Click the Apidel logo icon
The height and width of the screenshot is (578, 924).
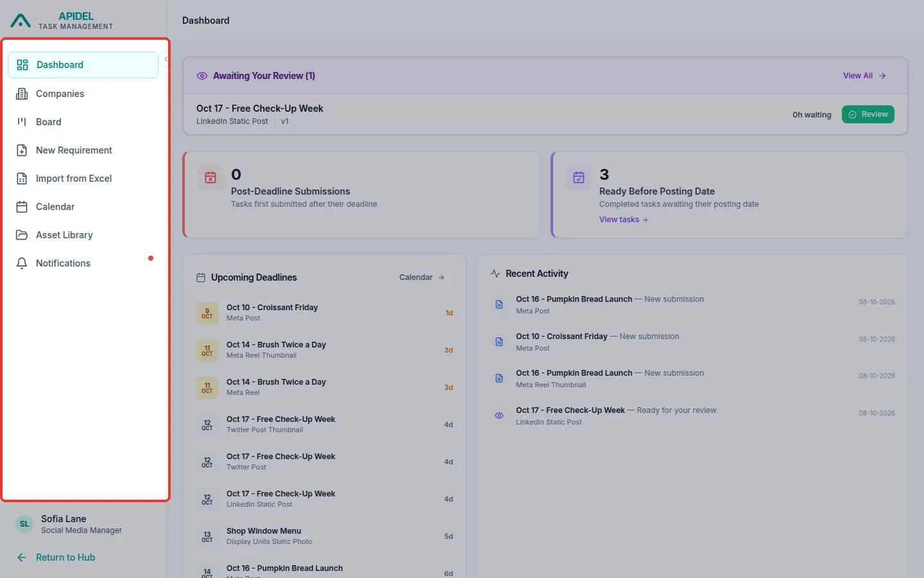pos(21,21)
